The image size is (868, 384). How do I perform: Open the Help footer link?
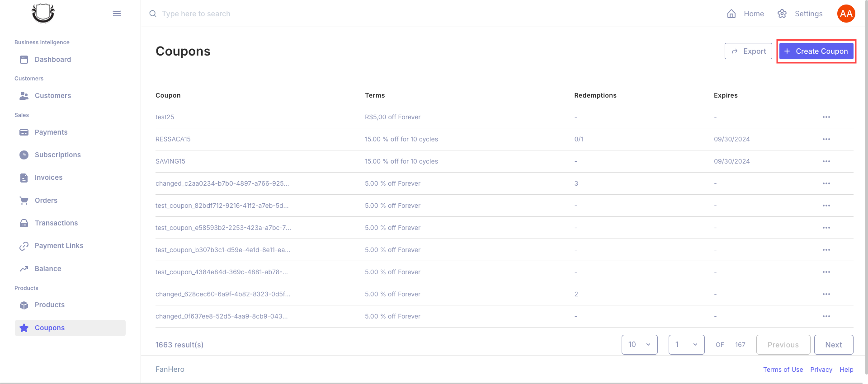[846, 370]
